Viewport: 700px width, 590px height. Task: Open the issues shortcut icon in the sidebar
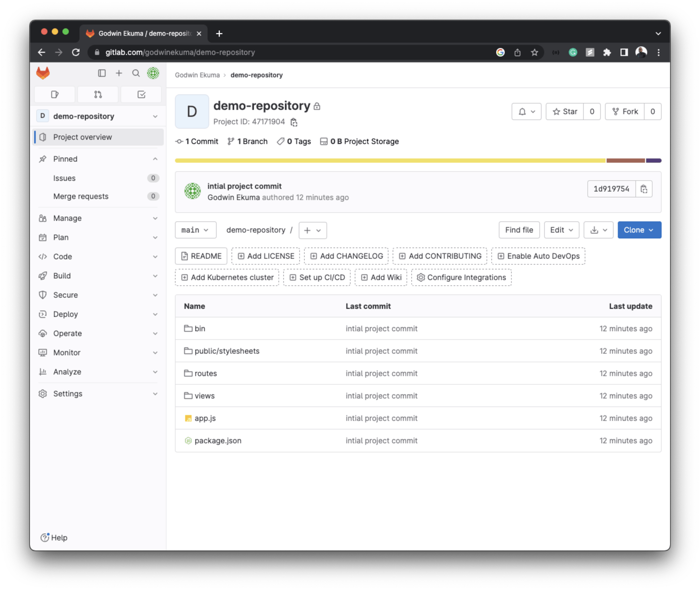tap(55, 94)
